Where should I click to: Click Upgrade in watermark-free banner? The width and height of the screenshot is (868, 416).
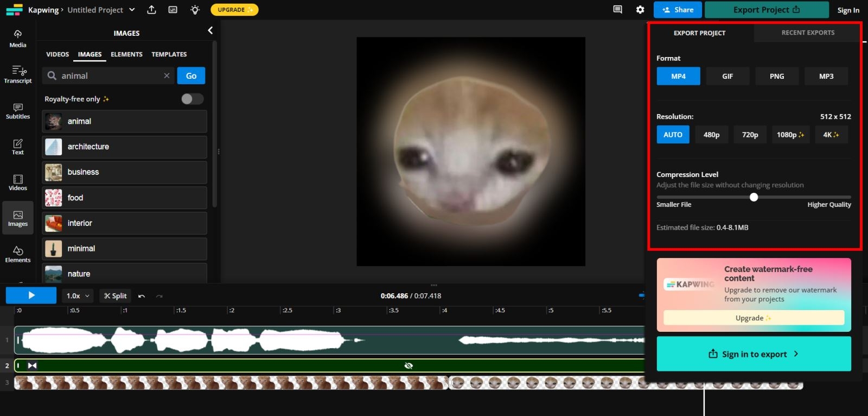(x=754, y=318)
